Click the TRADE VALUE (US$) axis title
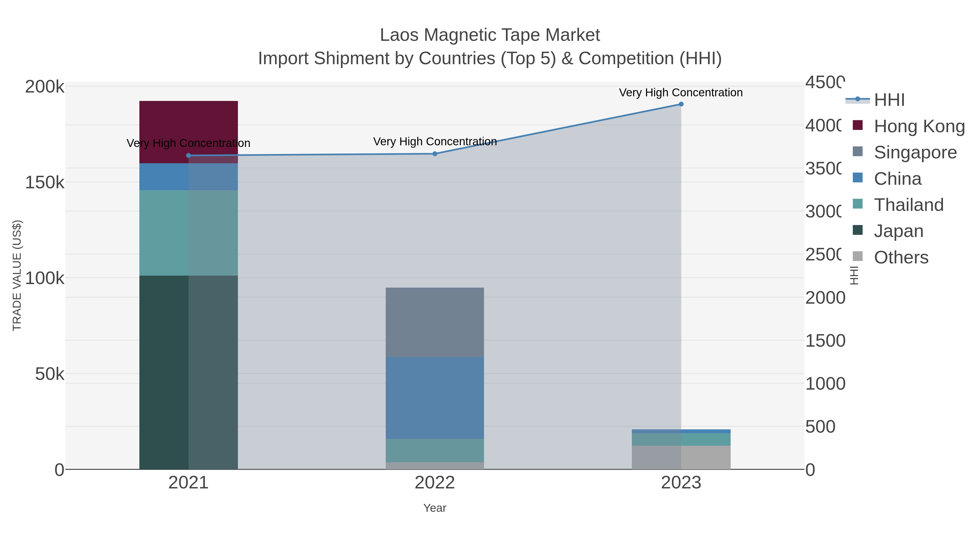This screenshot has width=980, height=551. tap(17, 275)
